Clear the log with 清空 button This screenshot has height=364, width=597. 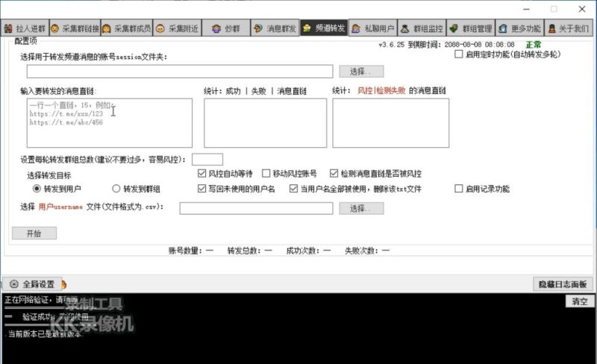click(x=580, y=301)
